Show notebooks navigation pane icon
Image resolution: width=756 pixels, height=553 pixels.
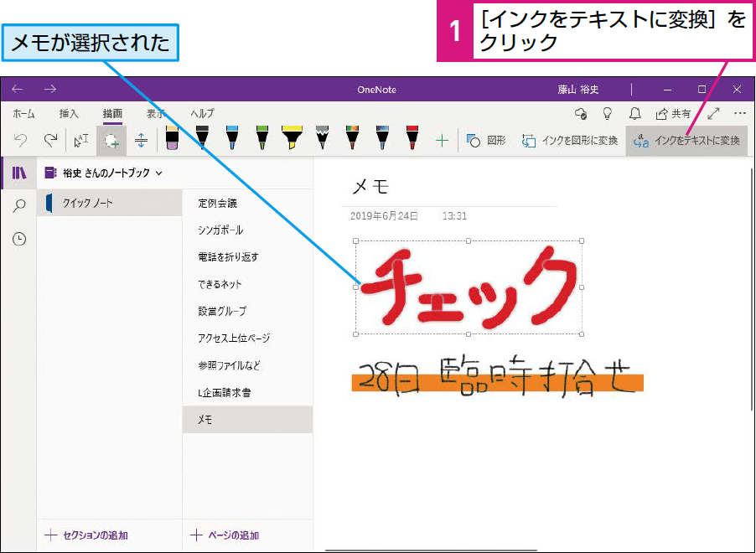[19, 173]
